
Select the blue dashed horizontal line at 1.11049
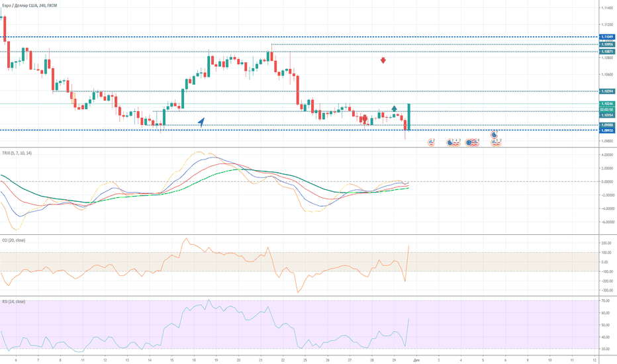click(299, 37)
